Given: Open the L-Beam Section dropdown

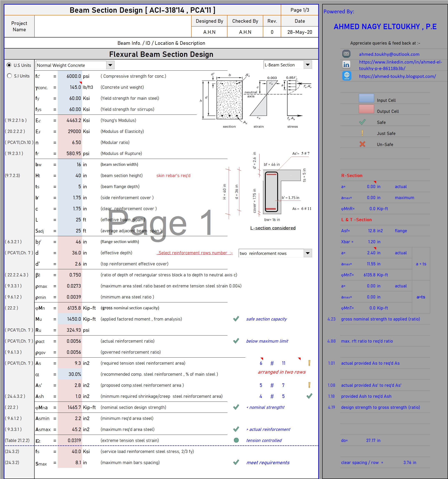Looking at the screenshot, I should pos(308,65).
